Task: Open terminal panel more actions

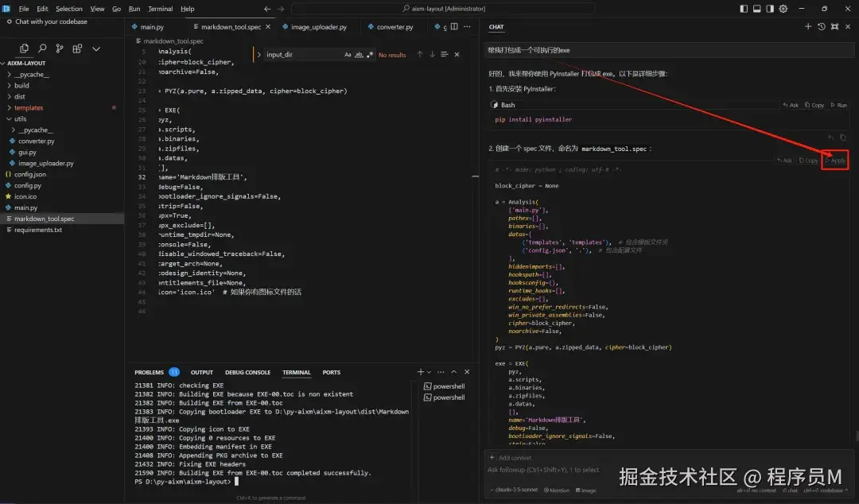Action: [x=441, y=372]
